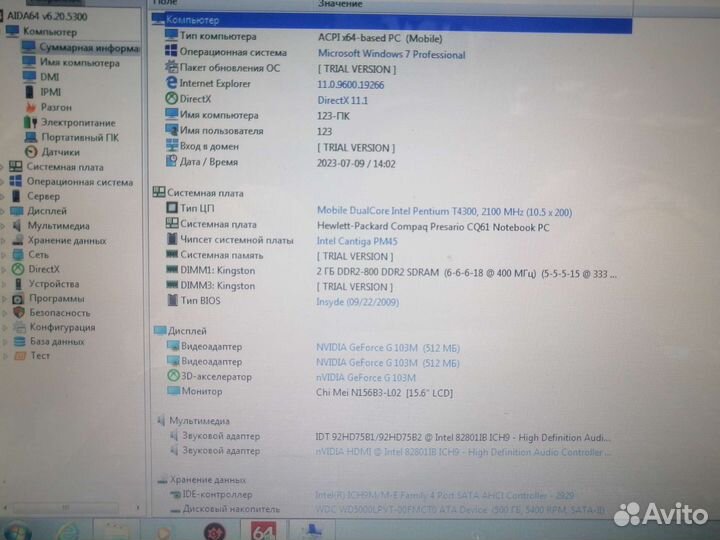This screenshot has height=540, width=720.
Task: Click the Хранение данных icon in sidebar
Action: pyautogui.click(x=18, y=240)
